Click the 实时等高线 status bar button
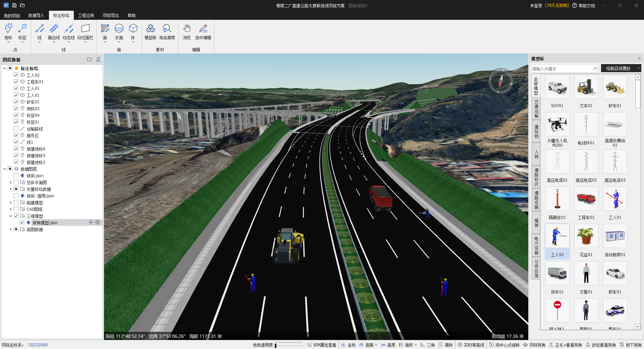The width and height of the screenshot is (644, 349). click(x=471, y=345)
